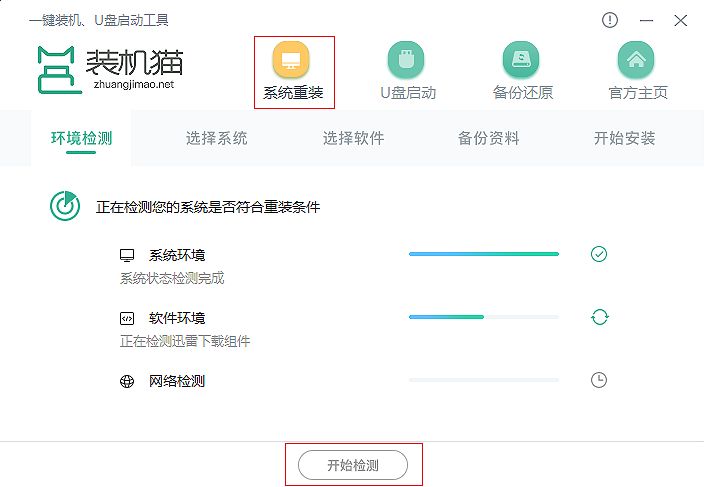Viewport: 707px width, 487px height.
Task: Open the 官方主页 home icon
Action: point(637,60)
